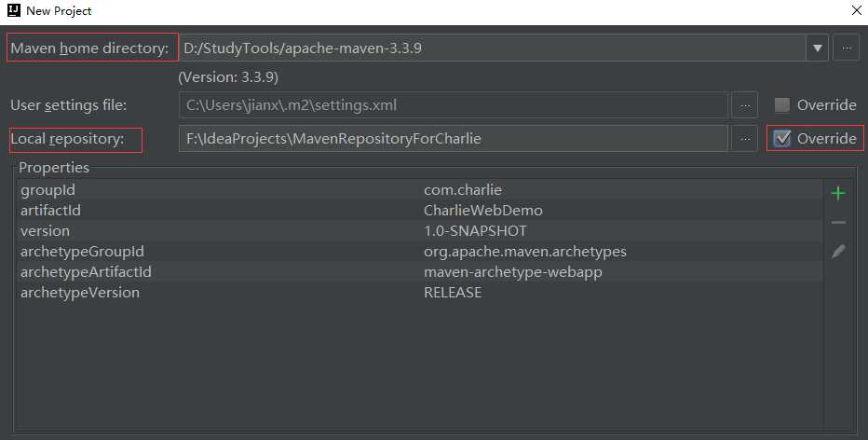868x440 pixels.
Task: Click the RELEASE value
Action: tap(453, 293)
